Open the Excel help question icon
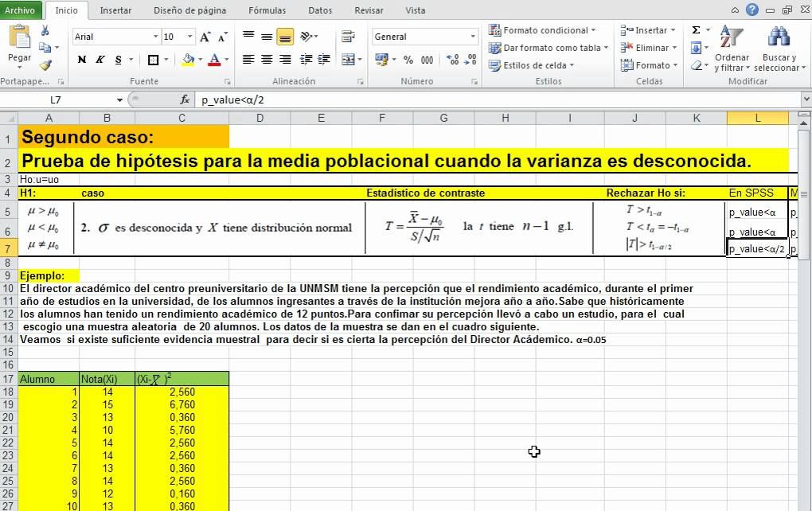 [x=752, y=10]
